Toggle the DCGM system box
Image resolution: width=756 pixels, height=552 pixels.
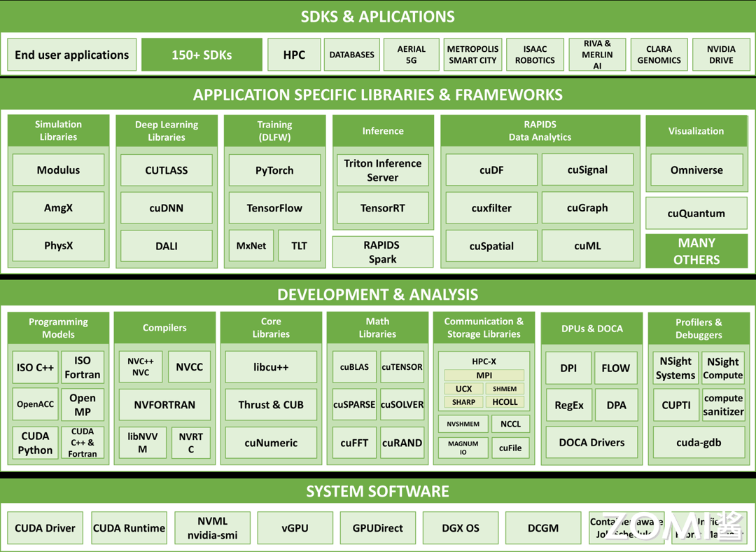click(543, 527)
